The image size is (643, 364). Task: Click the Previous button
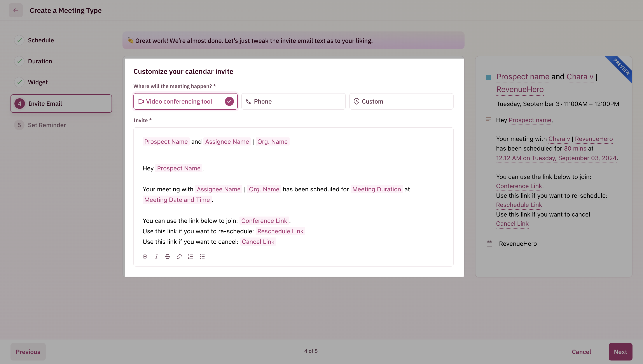click(28, 352)
